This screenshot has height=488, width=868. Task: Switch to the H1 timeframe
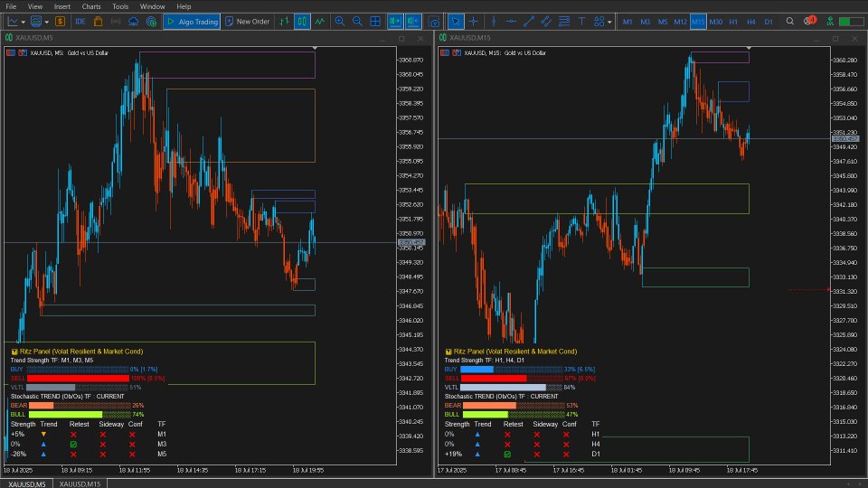tap(733, 22)
